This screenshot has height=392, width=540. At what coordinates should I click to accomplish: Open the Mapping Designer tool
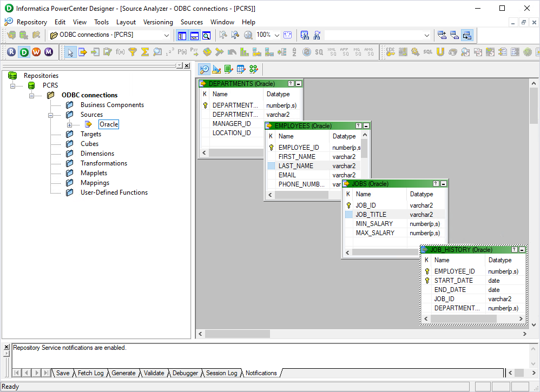click(253, 69)
